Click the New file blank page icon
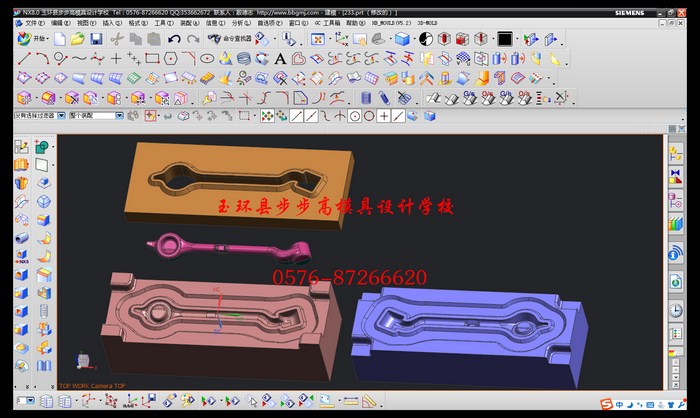700x418 pixels. coord(60,39)
